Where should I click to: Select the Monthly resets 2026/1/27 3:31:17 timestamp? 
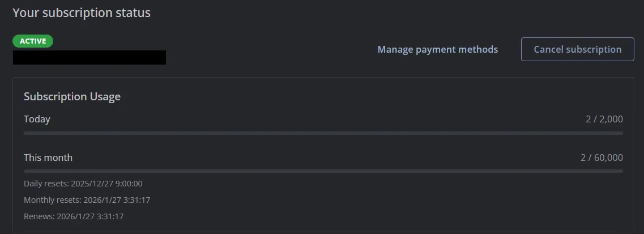(117, 200)
